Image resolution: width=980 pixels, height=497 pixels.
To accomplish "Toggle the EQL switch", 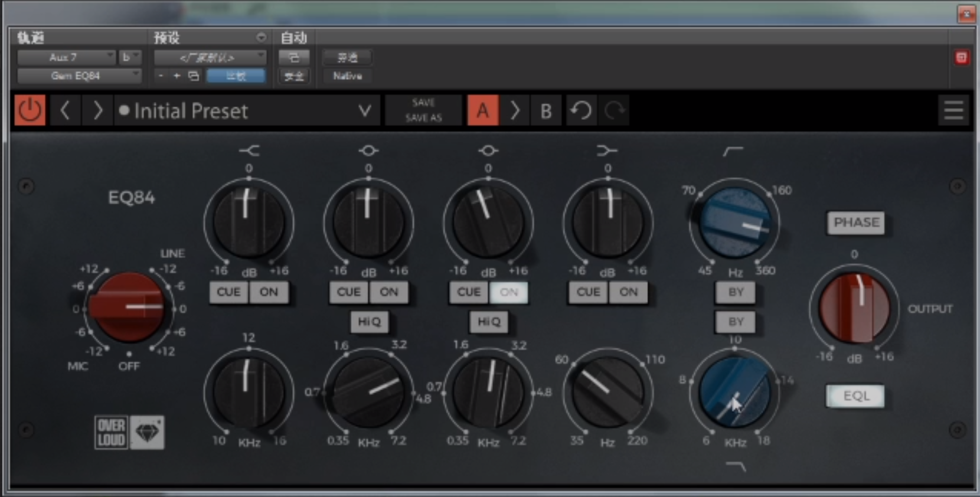I will pyautogui.click(x=856, y=396).
